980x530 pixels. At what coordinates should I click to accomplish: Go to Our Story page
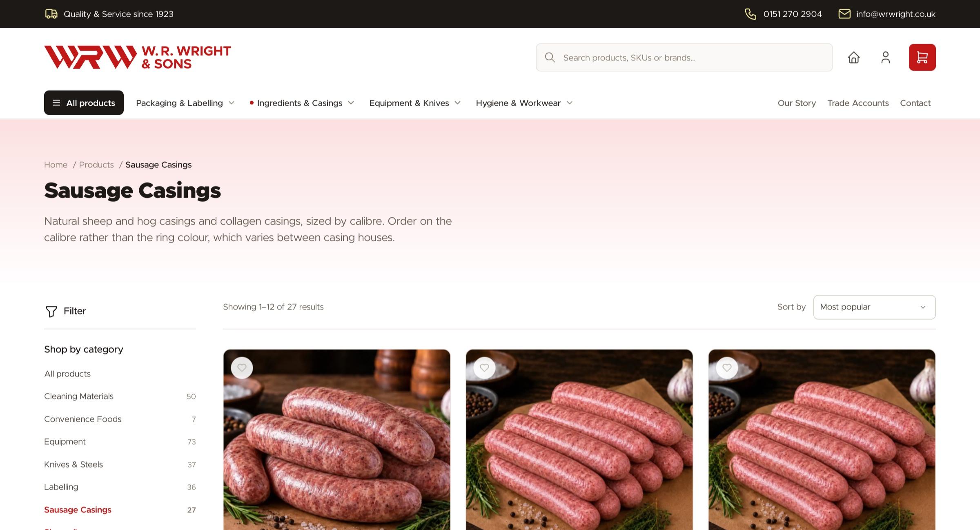click(797, 103)
